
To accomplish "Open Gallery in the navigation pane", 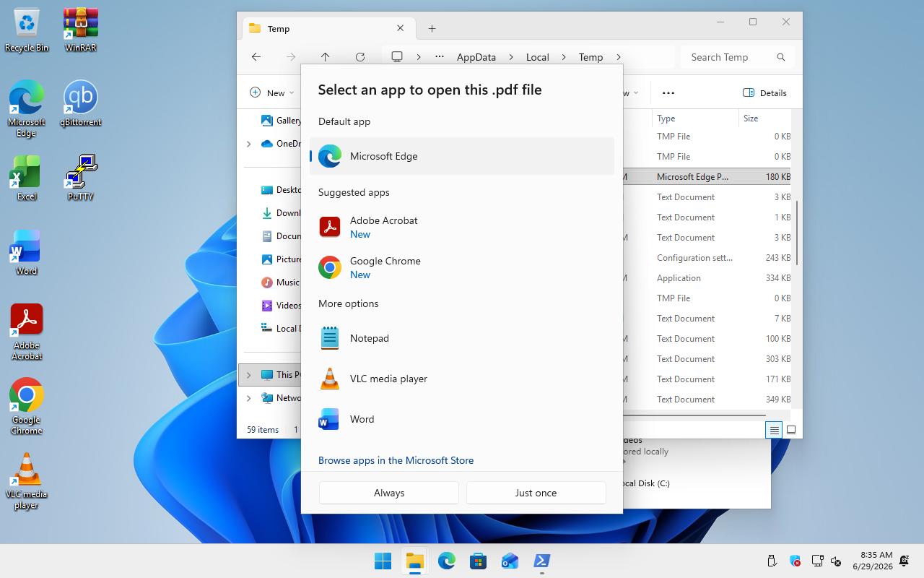I will click(280, 121).
